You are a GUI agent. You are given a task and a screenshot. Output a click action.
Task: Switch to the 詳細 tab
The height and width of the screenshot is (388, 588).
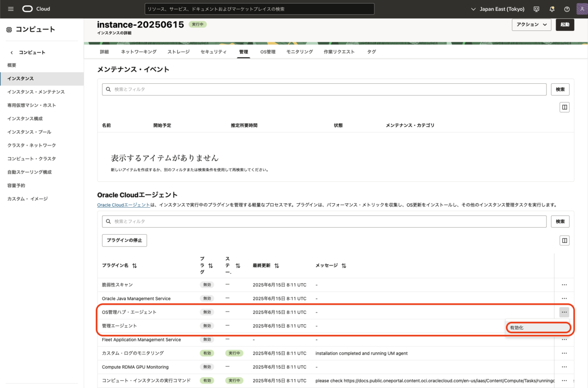pos(104,51)
